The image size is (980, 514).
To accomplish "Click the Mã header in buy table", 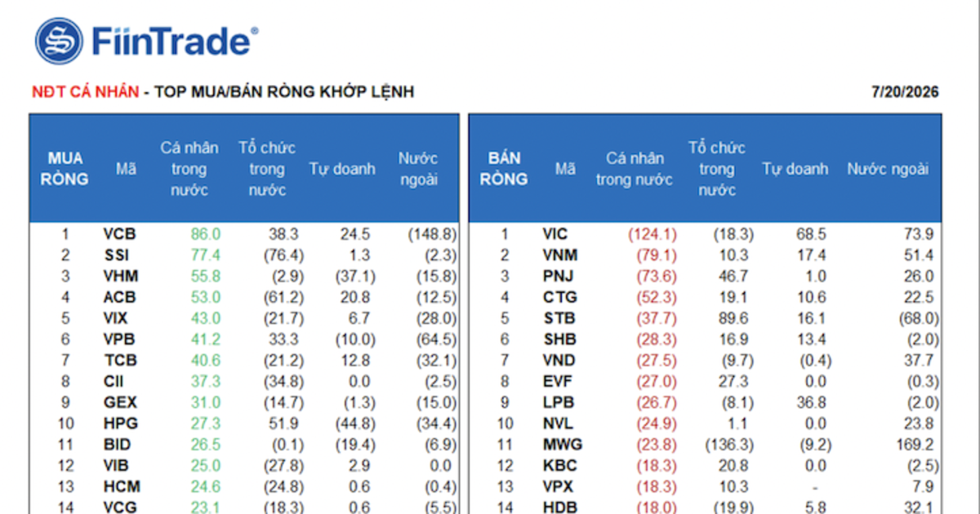I will point(126,169).
